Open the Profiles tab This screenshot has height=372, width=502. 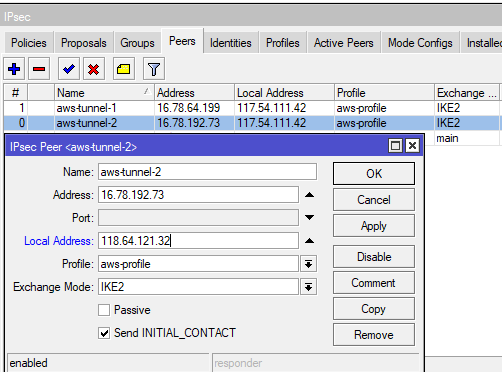(283, 43)
